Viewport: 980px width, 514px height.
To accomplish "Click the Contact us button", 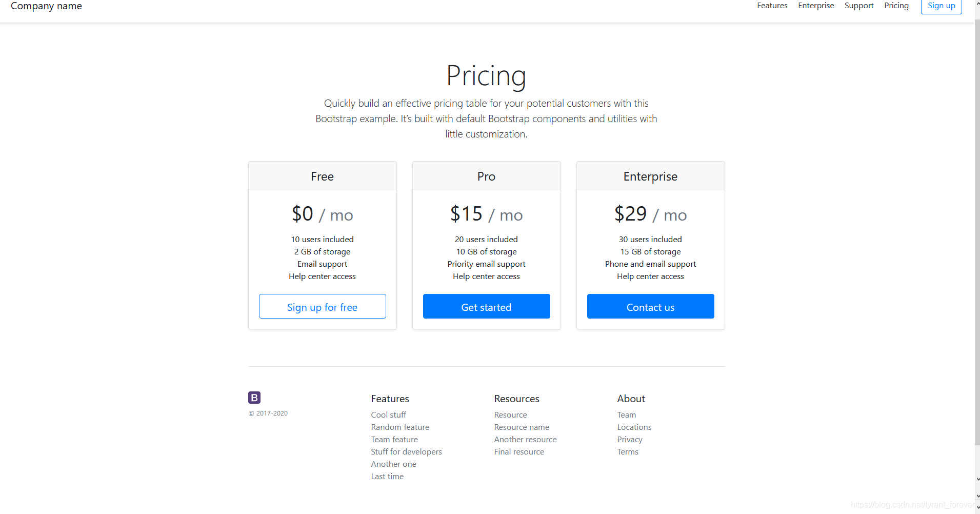I will pyautogui.click(x=650, y=306).
